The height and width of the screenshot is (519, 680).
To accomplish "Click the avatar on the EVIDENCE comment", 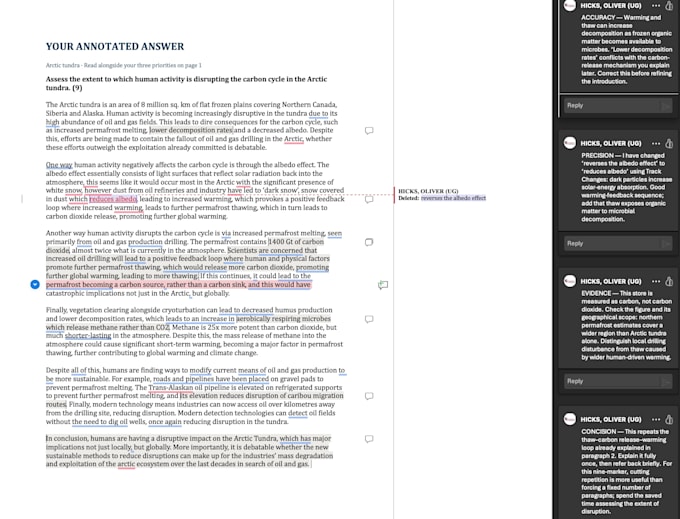I will pyautogui.click(x=570, y=281).
